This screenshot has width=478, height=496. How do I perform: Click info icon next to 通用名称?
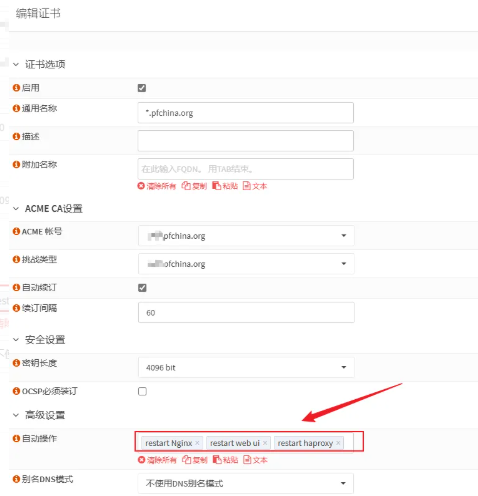[x=16, y=108]
